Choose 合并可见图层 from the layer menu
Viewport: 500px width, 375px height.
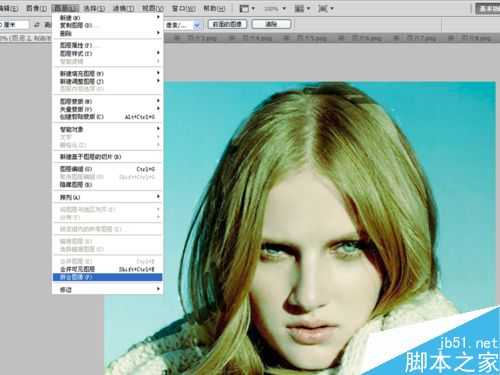pyautogui.click(x=107, y=269)
